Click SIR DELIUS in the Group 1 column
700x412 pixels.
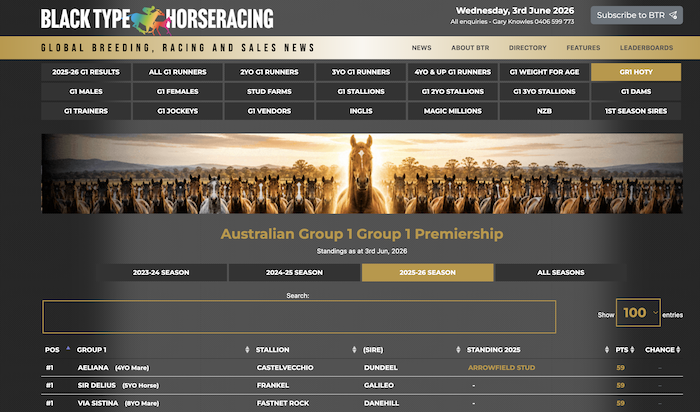tap(96, 385)
